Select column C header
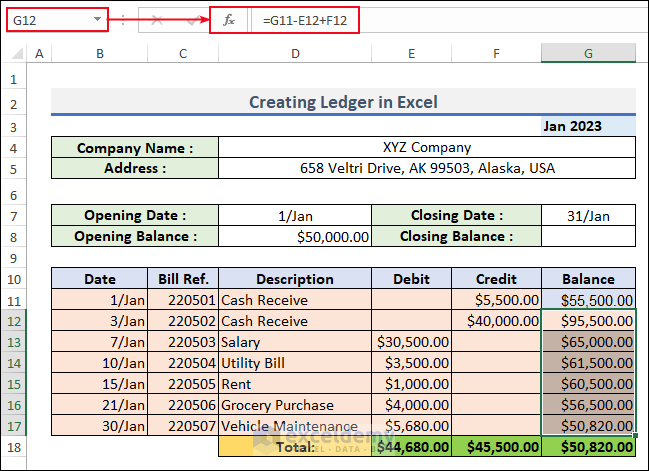 tap(183, 53)
